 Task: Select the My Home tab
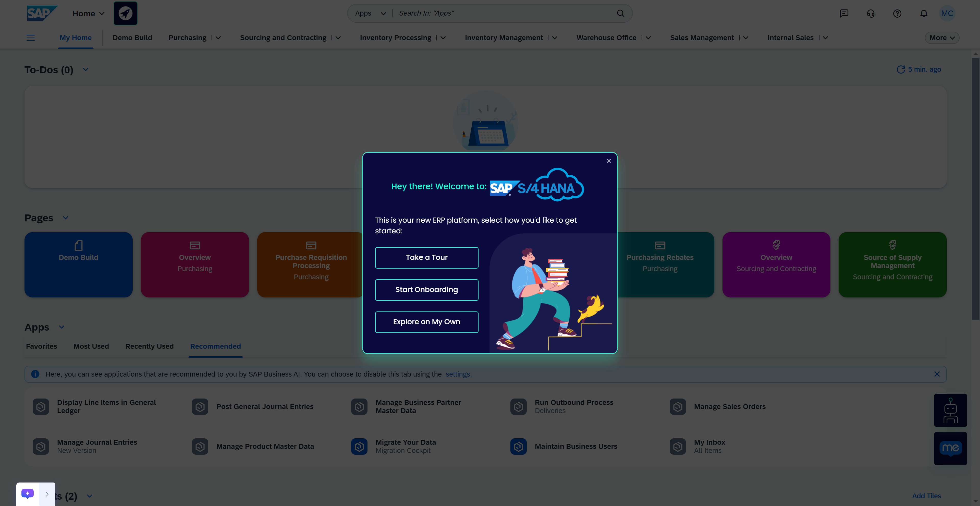click(x=76, y=38)
